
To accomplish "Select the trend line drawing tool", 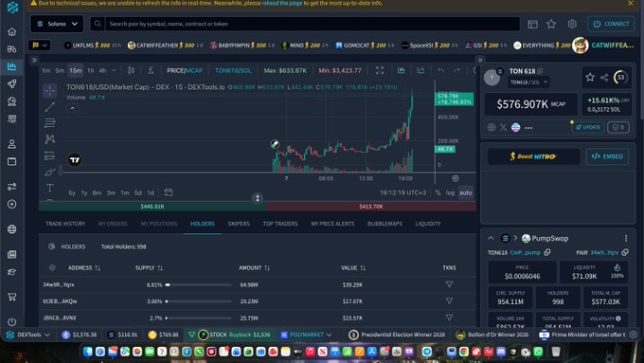I will click(49, 107).
